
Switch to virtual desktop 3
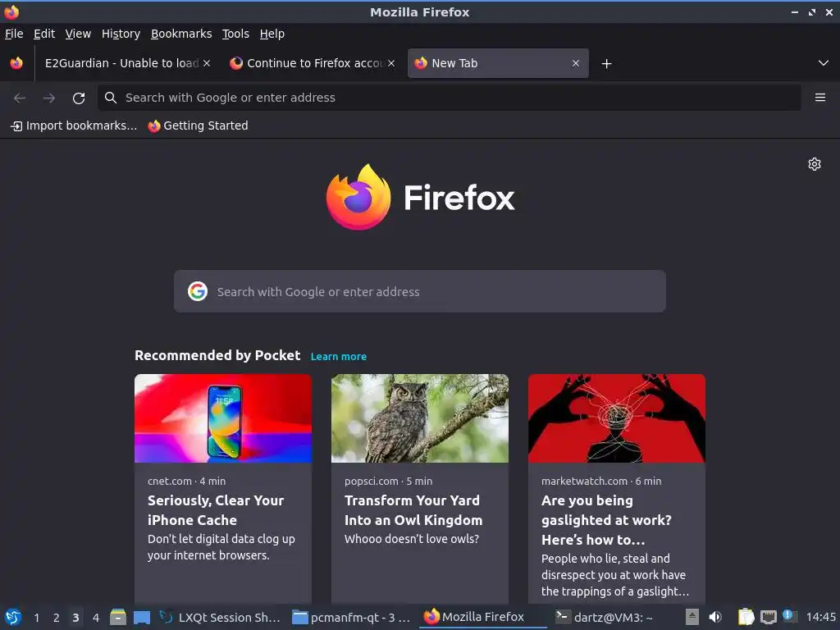point(75,618)
